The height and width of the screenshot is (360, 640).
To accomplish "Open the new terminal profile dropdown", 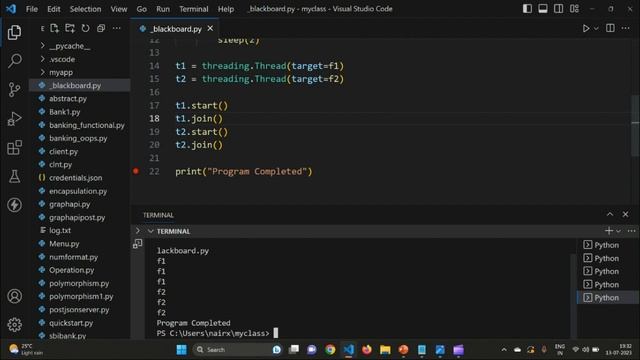I will 618,231.
